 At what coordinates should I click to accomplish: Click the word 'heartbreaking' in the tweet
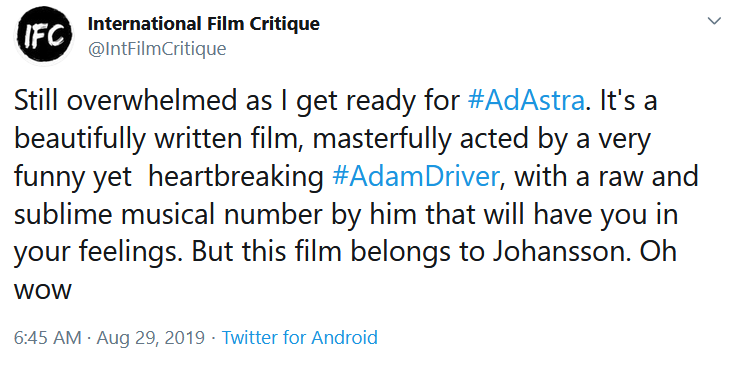(x=236, y=178)
